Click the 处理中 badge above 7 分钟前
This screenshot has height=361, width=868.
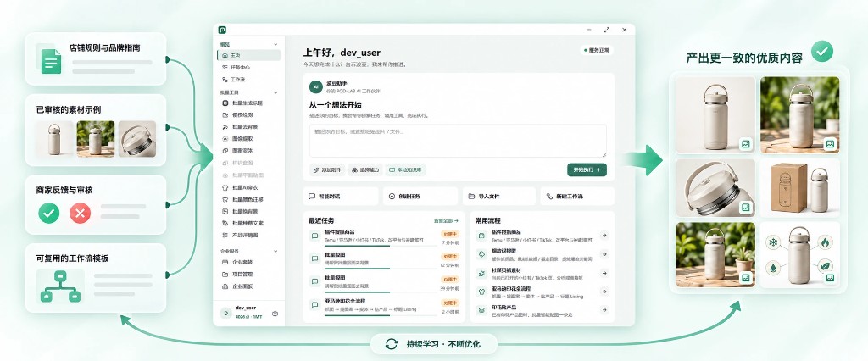pos(449,234)
